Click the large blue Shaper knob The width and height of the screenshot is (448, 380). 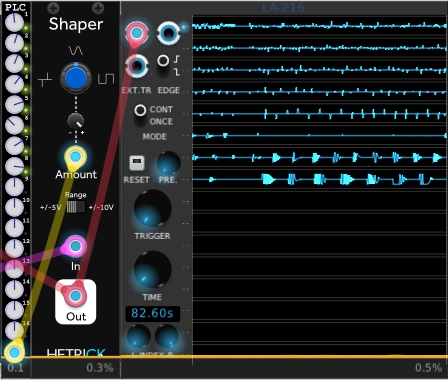(x=76, y=78)
